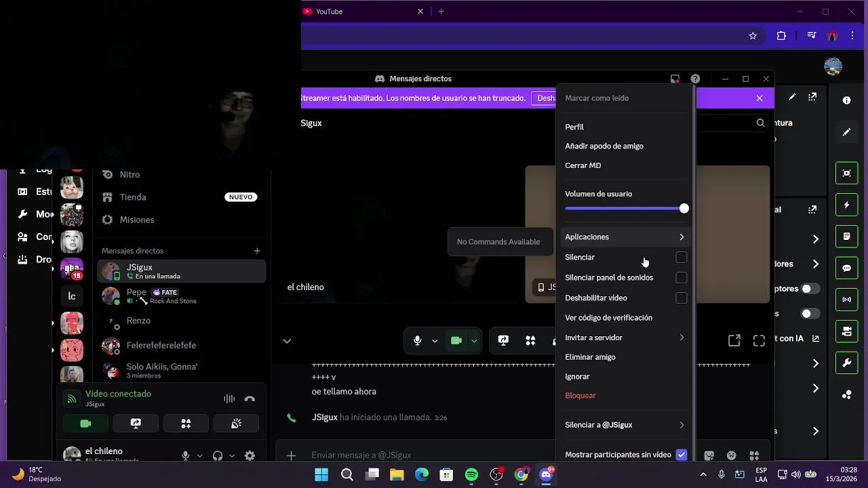Open sticker picker in message bar
The height and width of the screenshot is (488, 868).
click(709, 455)
